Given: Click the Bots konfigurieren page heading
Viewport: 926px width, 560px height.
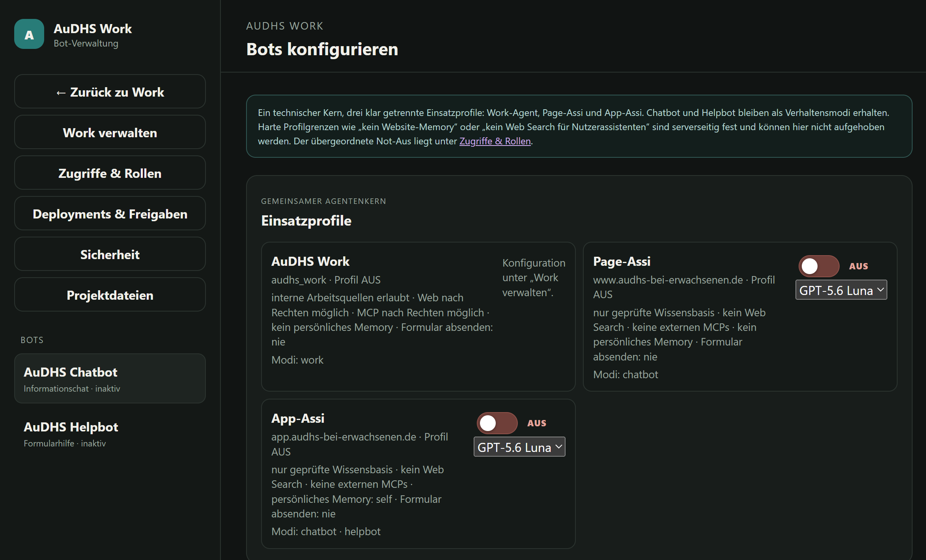Looking at the screenshot, I should (322, 49).
